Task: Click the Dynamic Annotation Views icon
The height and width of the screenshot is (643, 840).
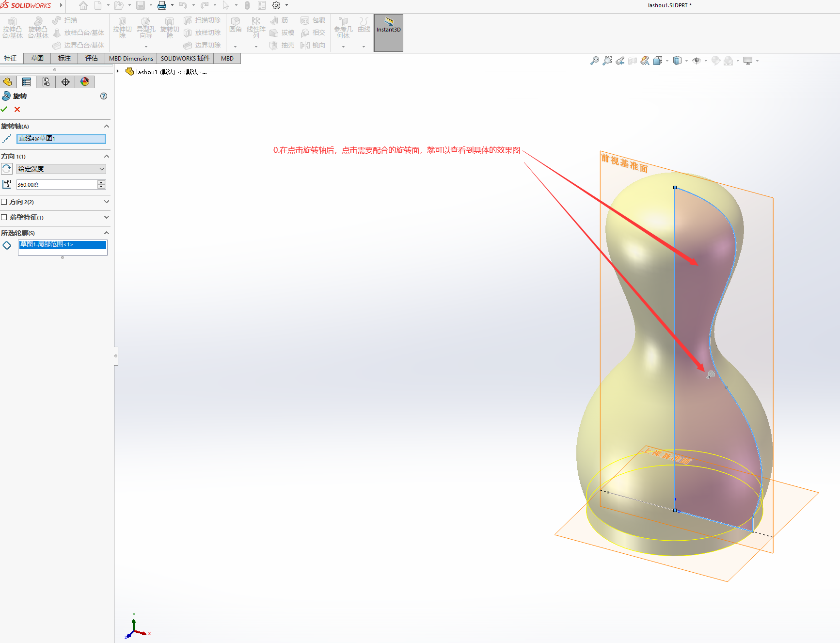Action: pos(645,61)
